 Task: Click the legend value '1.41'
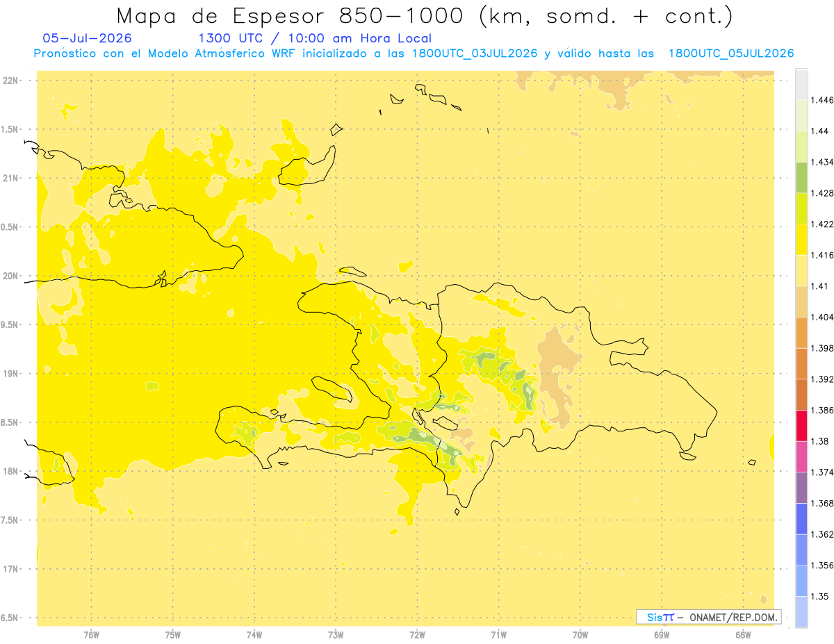tap(820, 286)
